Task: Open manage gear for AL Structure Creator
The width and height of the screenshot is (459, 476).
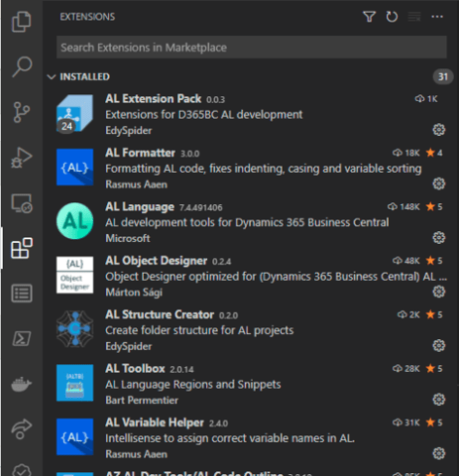Action: (x=439, y=345)
